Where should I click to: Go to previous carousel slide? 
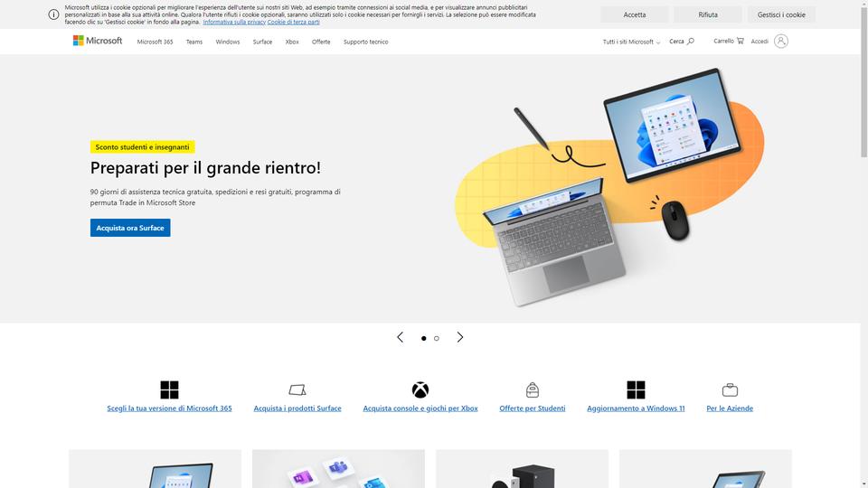pyautogui.click(x=401, y=337)
